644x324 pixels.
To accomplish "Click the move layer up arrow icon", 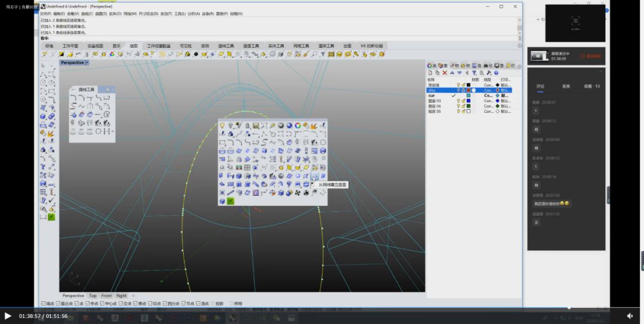I will coord(451,73).
